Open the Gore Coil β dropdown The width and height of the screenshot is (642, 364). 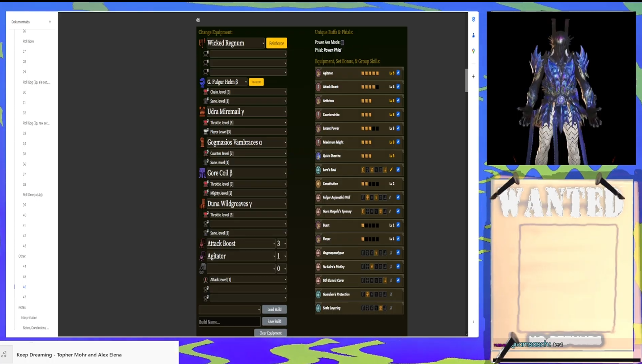[247, 173]
